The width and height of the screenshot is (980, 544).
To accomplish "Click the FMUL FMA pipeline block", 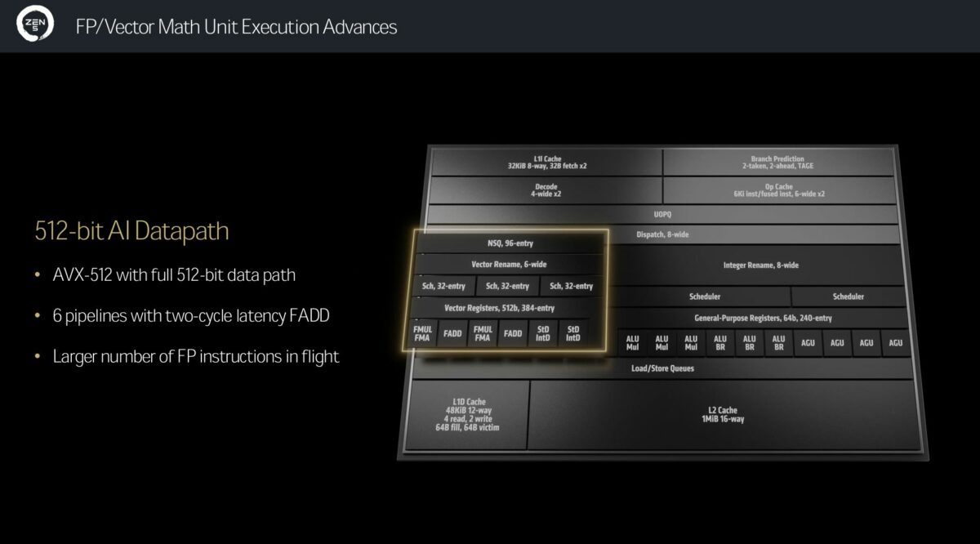I will click(x=421, y=332).
